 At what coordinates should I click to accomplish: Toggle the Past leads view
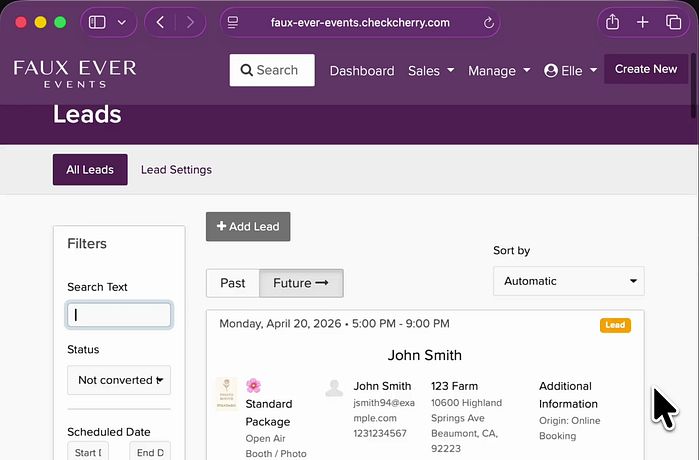pyautogui.click(x=232, y=283)
